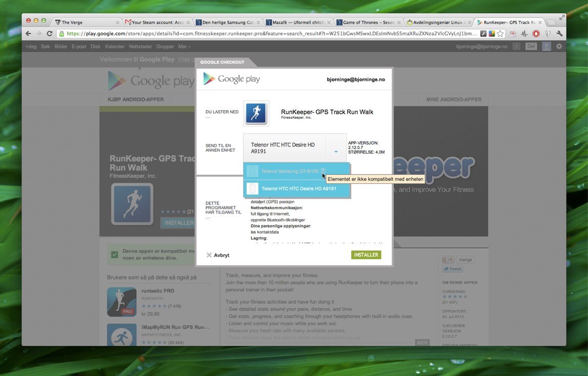Click the bjorninge@bjorninge.no account in Google bar

(481, 47)
